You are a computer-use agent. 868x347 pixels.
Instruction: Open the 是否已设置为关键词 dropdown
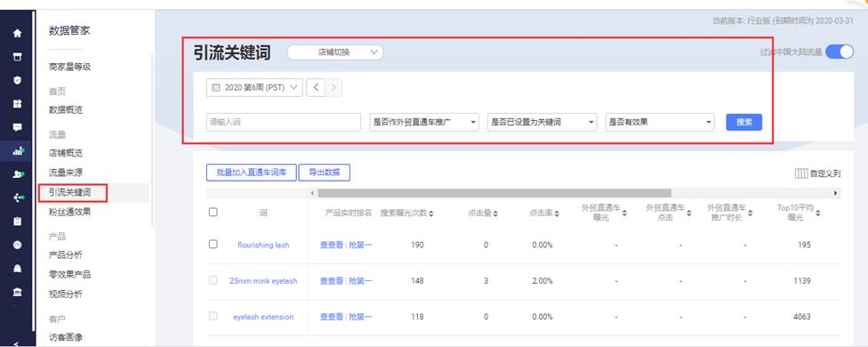542,122
